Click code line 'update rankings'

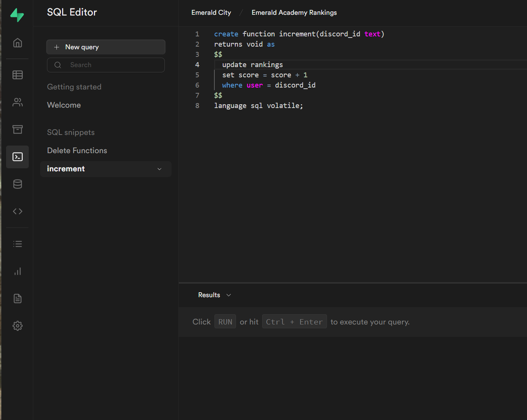[x=252, y=65]
